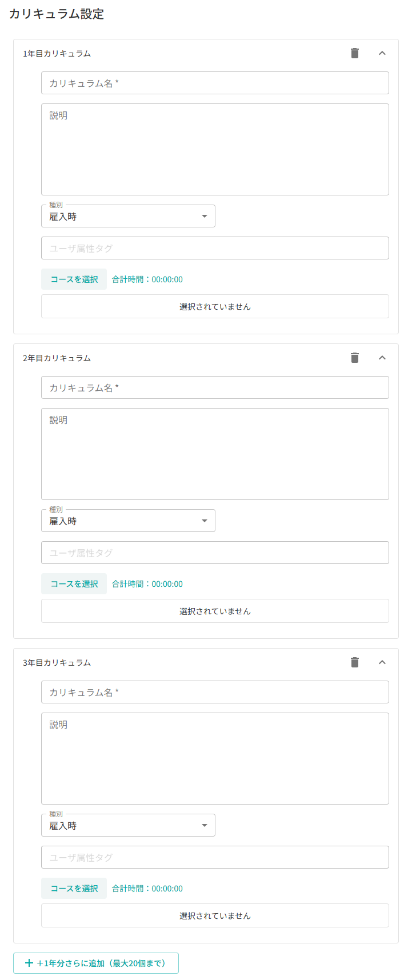The image size is (412, 980).
Task: Click 選択されていません box in 1年目カリキュラム
Action: 215,306
